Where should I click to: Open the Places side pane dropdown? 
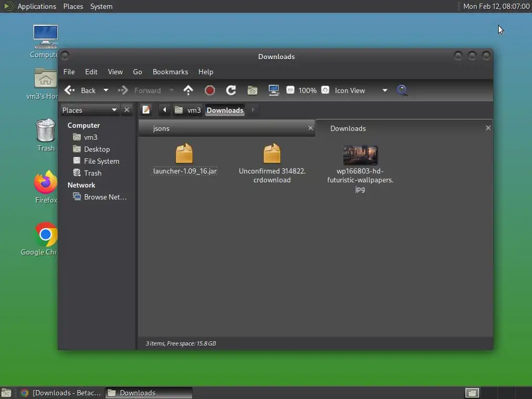click(89, 110)
